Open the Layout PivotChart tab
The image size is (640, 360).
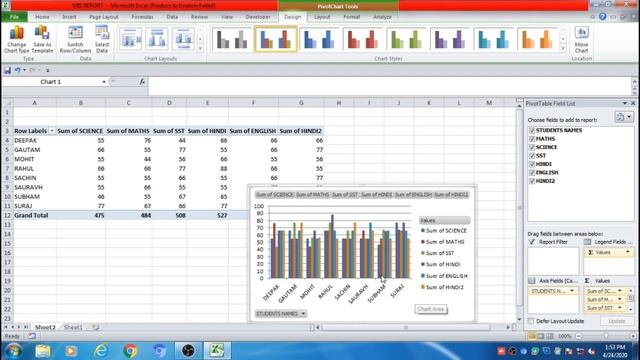pyautogui.click(x=322, y=17)
